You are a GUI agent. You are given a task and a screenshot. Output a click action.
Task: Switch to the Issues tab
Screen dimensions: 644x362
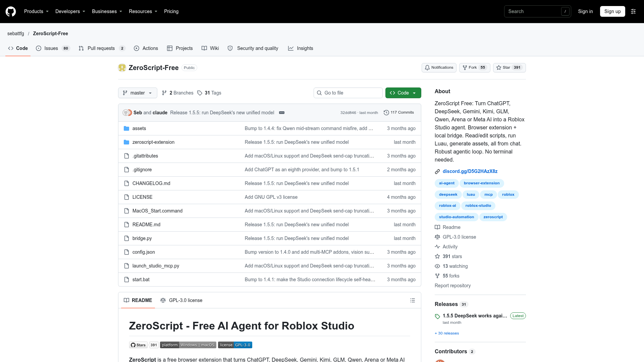(x=53, y=48)
